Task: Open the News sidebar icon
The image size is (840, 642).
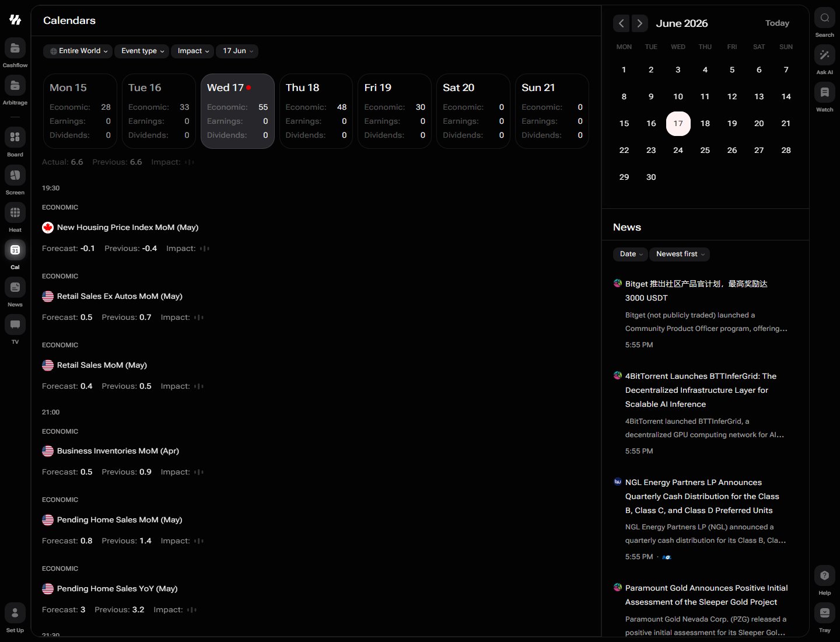Action: click(15, 287)
